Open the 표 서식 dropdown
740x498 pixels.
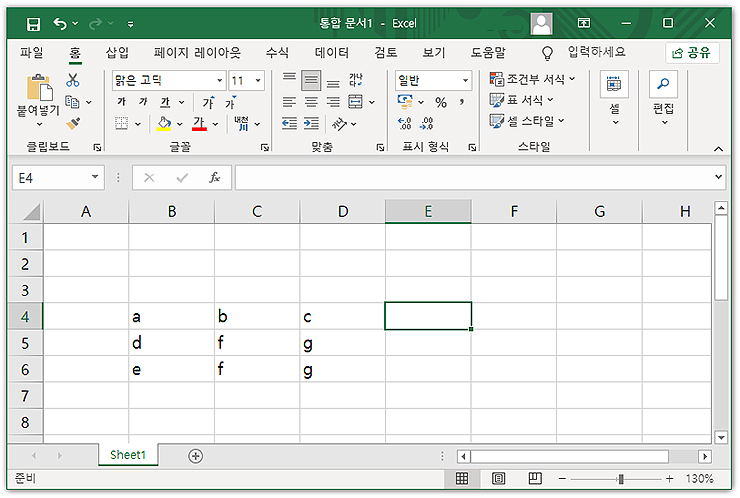521,100
